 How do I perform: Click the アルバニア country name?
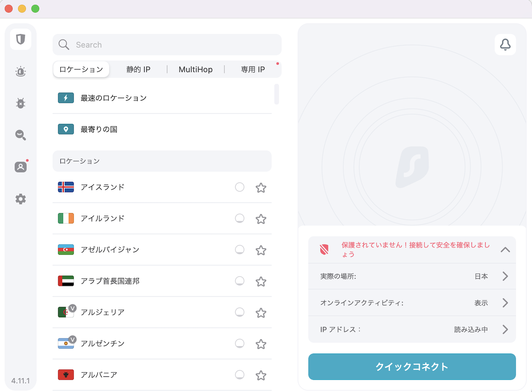[99, 375]
